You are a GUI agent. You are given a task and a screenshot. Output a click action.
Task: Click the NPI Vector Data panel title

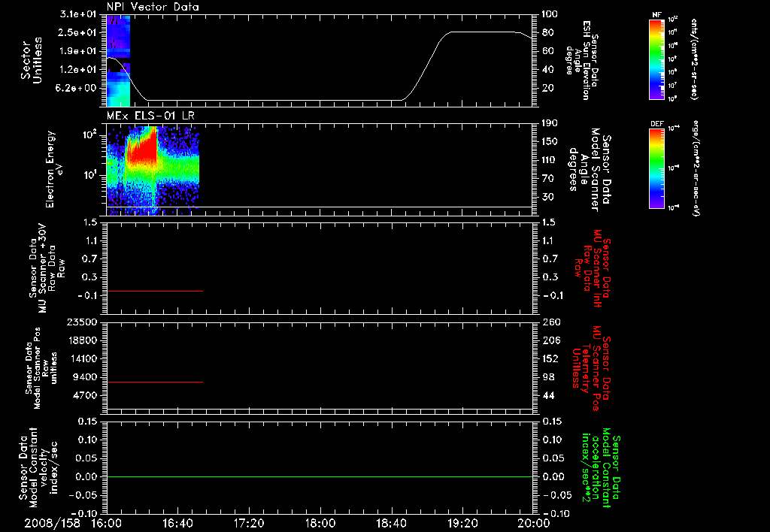(x=153, y=7)
